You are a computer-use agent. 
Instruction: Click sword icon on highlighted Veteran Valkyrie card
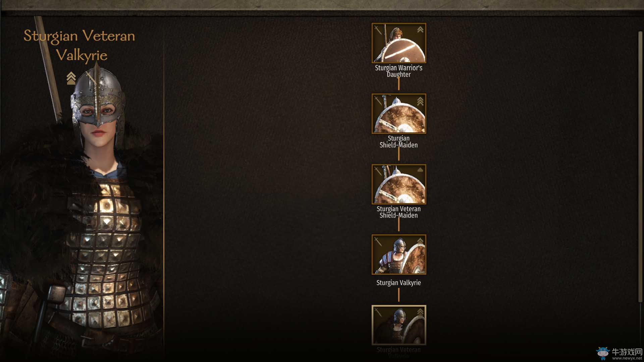(x=378, y=312)
